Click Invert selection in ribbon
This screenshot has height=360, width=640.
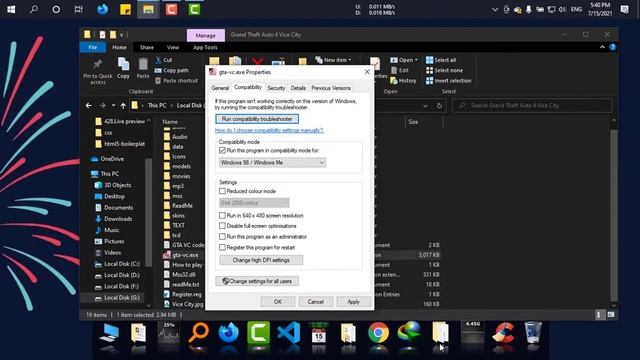coord(448,81)
